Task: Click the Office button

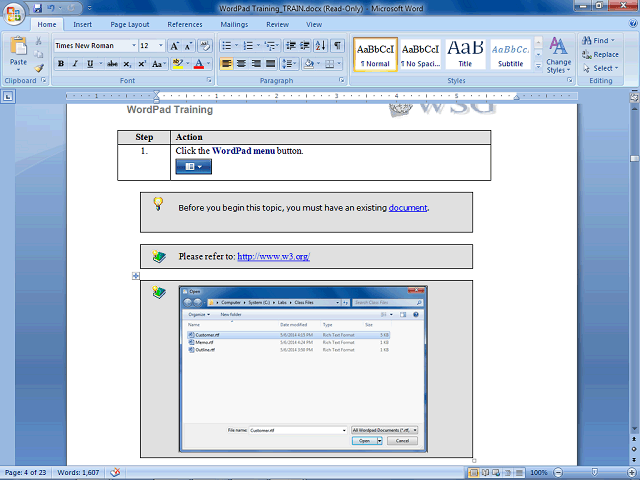Action: 14,13
